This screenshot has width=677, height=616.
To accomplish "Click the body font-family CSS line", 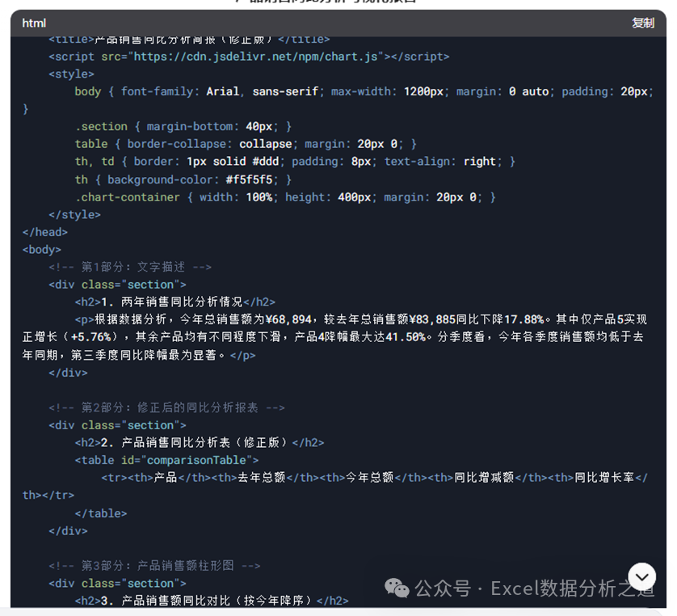I will pos(364,91).
